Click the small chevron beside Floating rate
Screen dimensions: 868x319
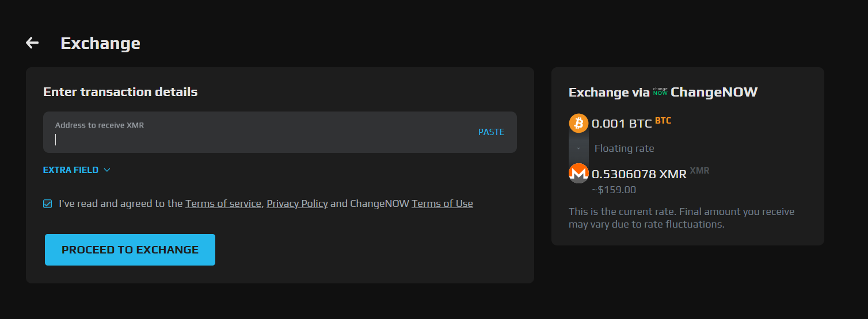coord(578,148)
